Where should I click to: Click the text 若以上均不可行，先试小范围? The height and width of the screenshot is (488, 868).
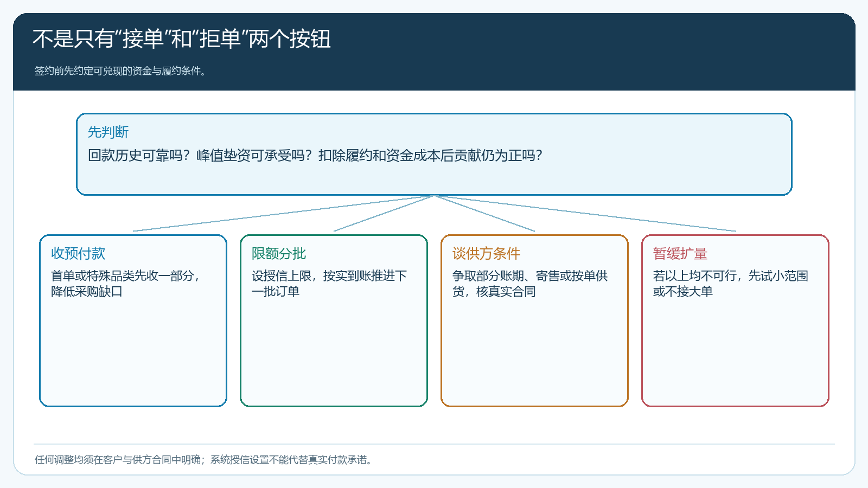tap(731, 276)
